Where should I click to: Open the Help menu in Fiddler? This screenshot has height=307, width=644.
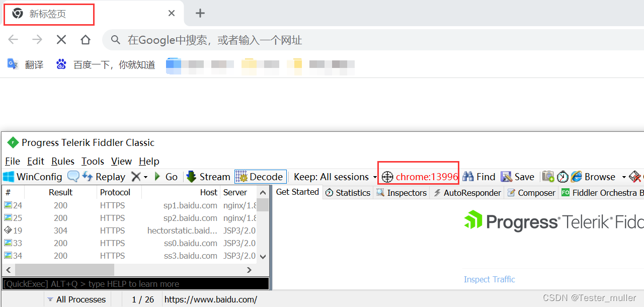149,161
